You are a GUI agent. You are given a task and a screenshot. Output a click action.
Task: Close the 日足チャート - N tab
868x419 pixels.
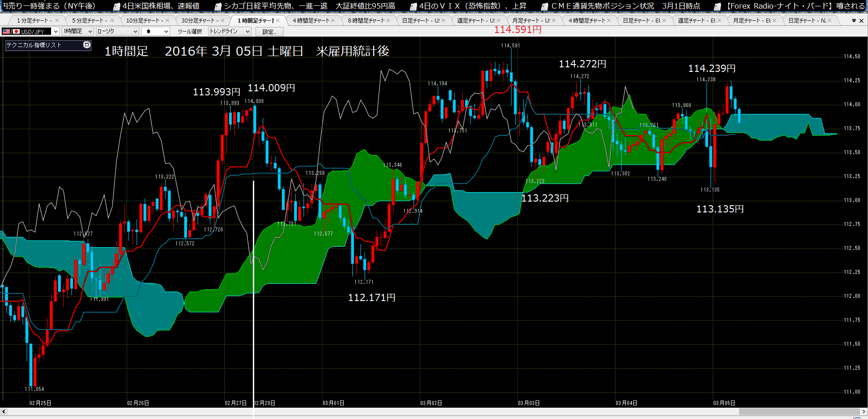click(x=830, y=21)
